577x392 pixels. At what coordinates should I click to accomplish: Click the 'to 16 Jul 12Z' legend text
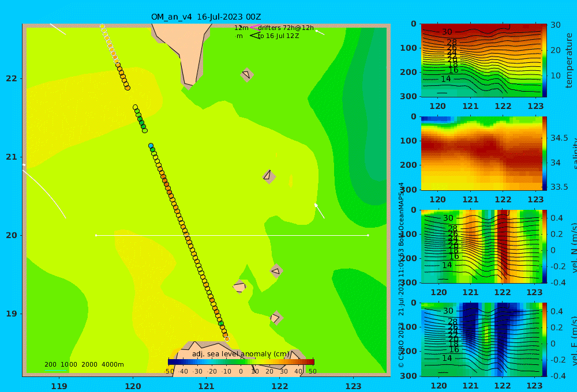click(x=278, y=36)
